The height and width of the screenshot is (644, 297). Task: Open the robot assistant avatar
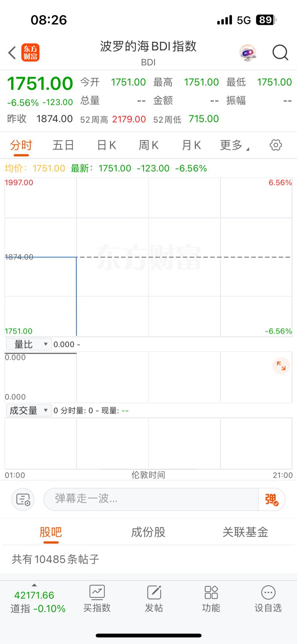(247, 53)
